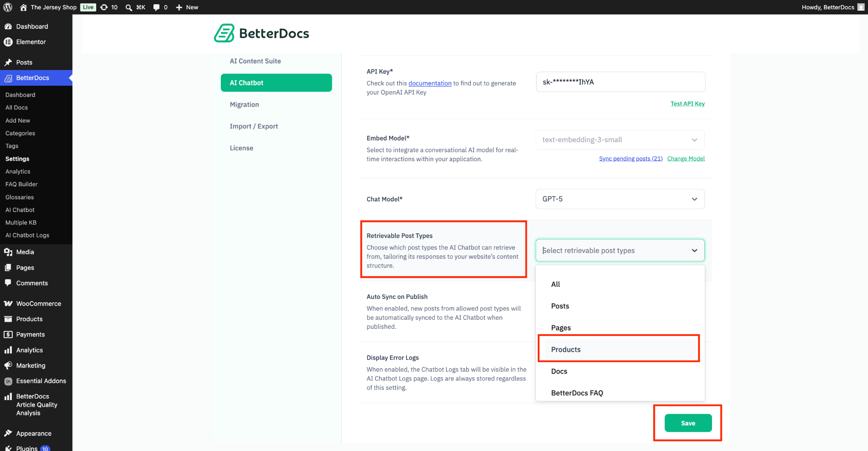The width and height of the screenshot is (868, 451).
Task: Click the Appearance brush icon
Action: (8, 433)
